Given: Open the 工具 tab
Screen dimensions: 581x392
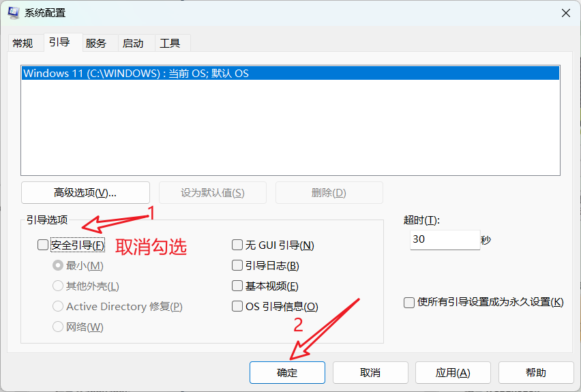Looking at the screenshot, I should (x=170, y=43).
